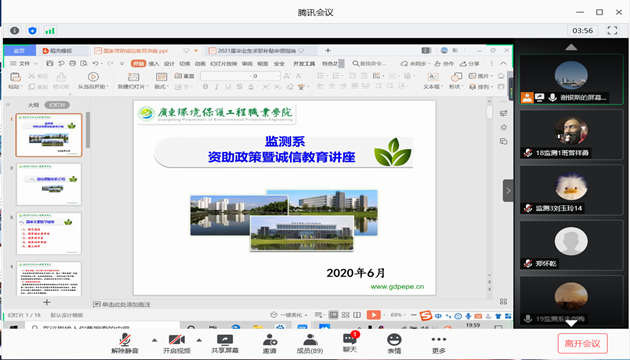Expand audio options arrow beside 解除静音
This screenshot has height=360, width=630.
tap(155, 340)
